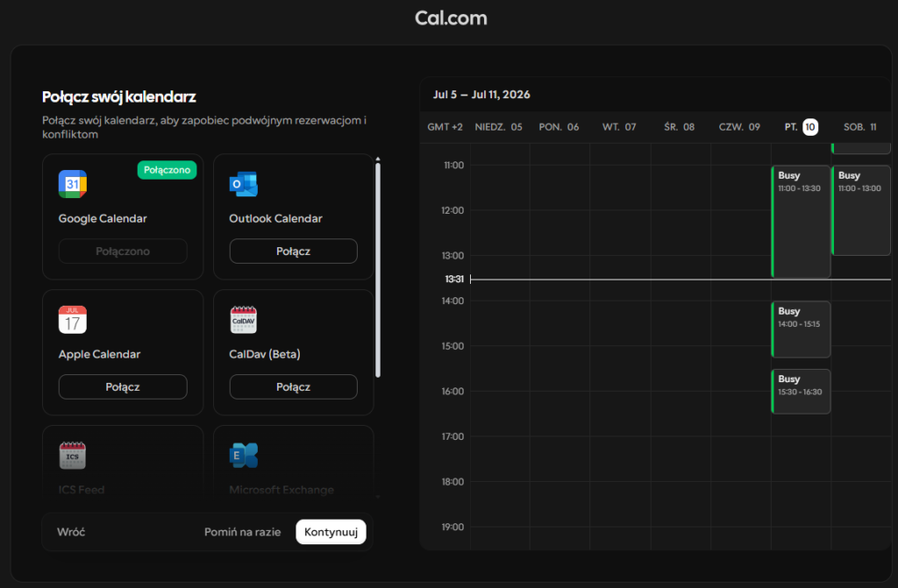Click the 17:00 time label

(453, 437)
